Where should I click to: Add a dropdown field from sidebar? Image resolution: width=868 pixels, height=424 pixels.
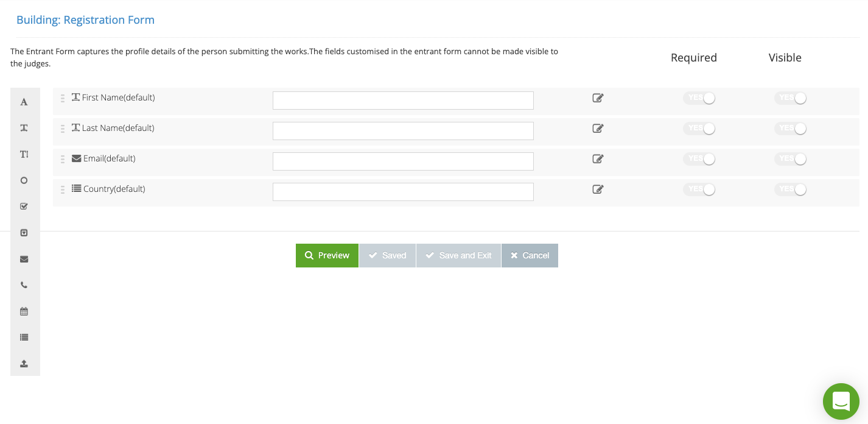(x=24, y=233)
